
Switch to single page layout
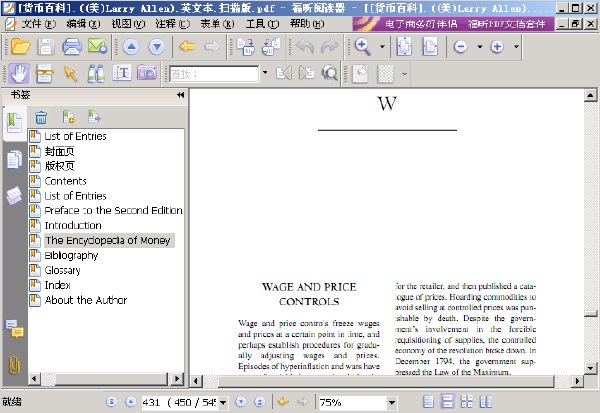coord(428,402)
